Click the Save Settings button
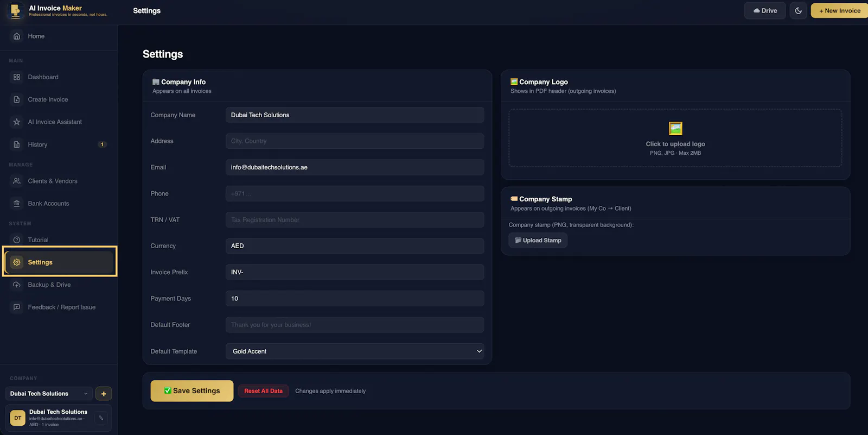This screenshot has height=435, width=868. [x=192, y=391]
